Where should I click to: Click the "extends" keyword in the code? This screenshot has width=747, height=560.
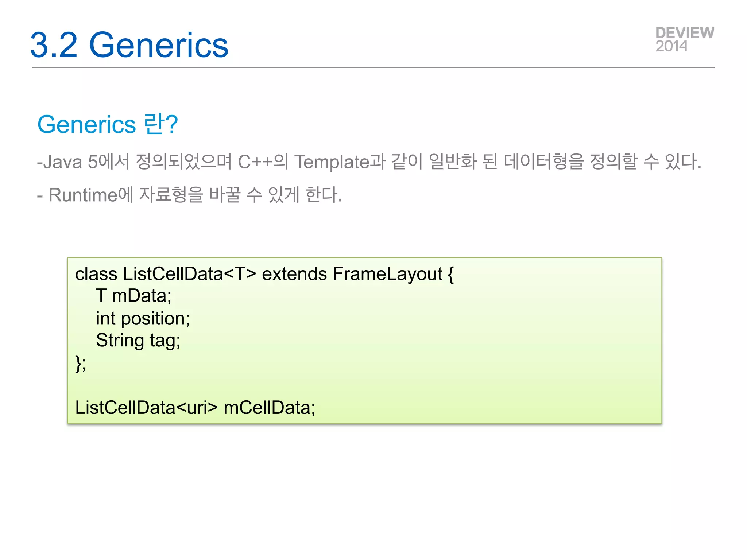[294, 274]
